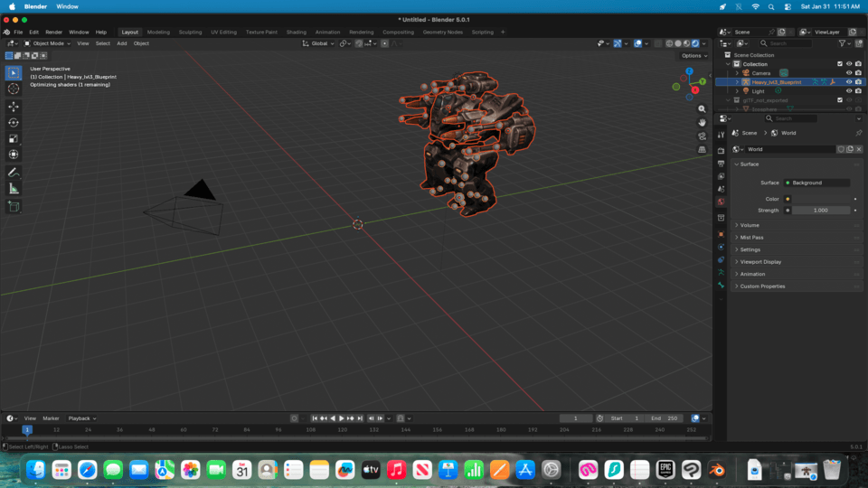
Task: Select the Cursor tool in toolbar
Action: tap(14, 89)
